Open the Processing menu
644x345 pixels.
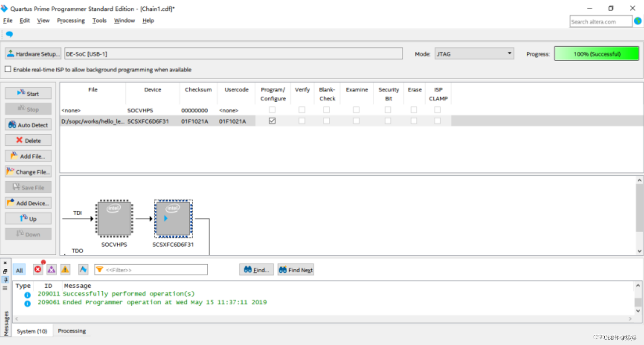[x=71, y=20]
